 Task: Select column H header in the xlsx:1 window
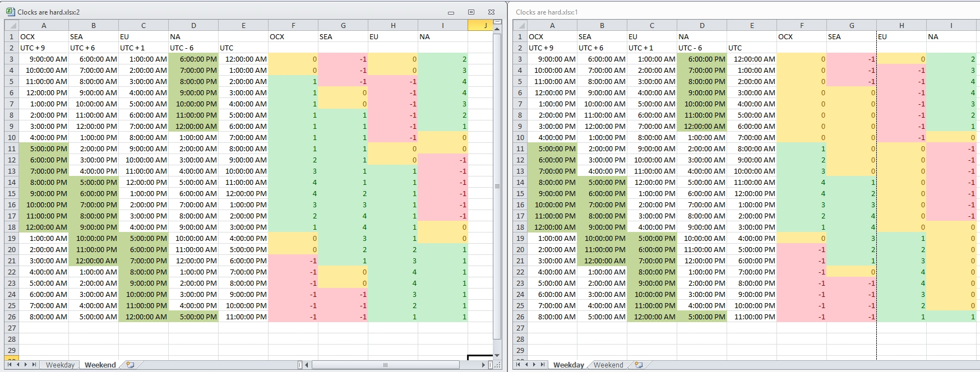pyautogui.click(x=902, y=25)
